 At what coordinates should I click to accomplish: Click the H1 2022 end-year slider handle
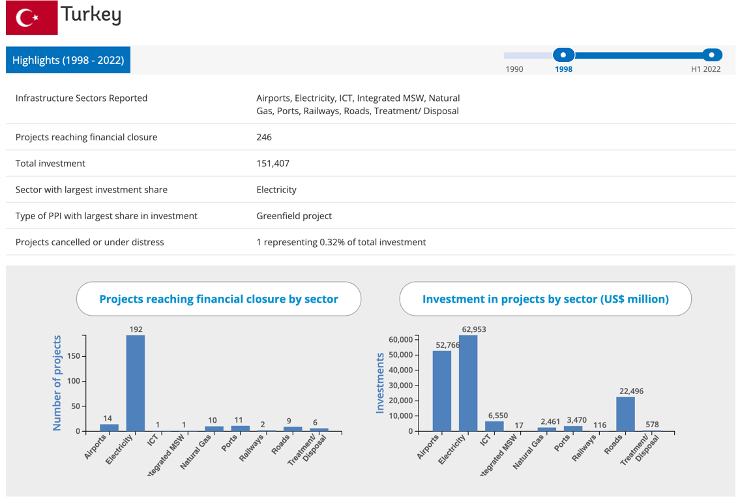point(711,55)
